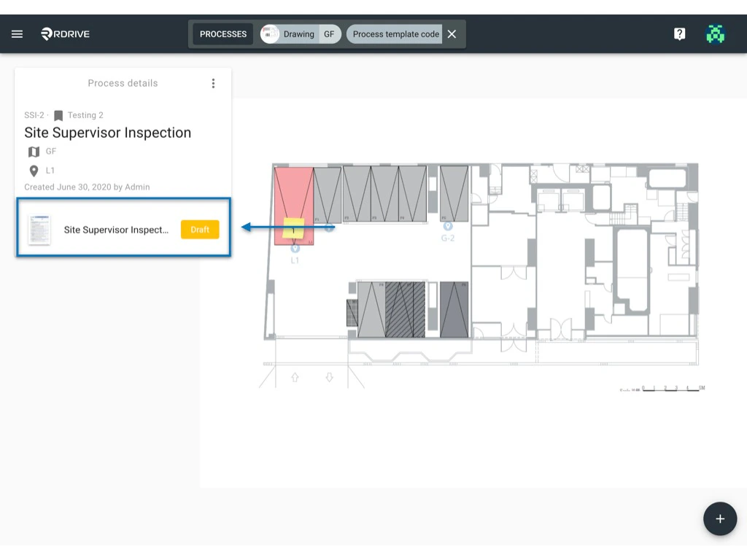Click the Process template code chip
747x560 pixels.
395,34
